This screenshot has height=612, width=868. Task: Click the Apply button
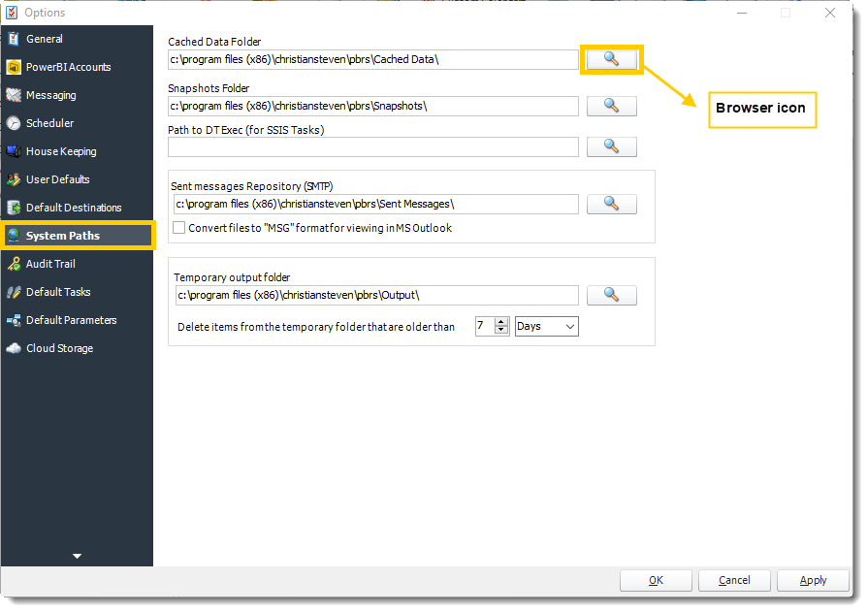pos(813,580)
